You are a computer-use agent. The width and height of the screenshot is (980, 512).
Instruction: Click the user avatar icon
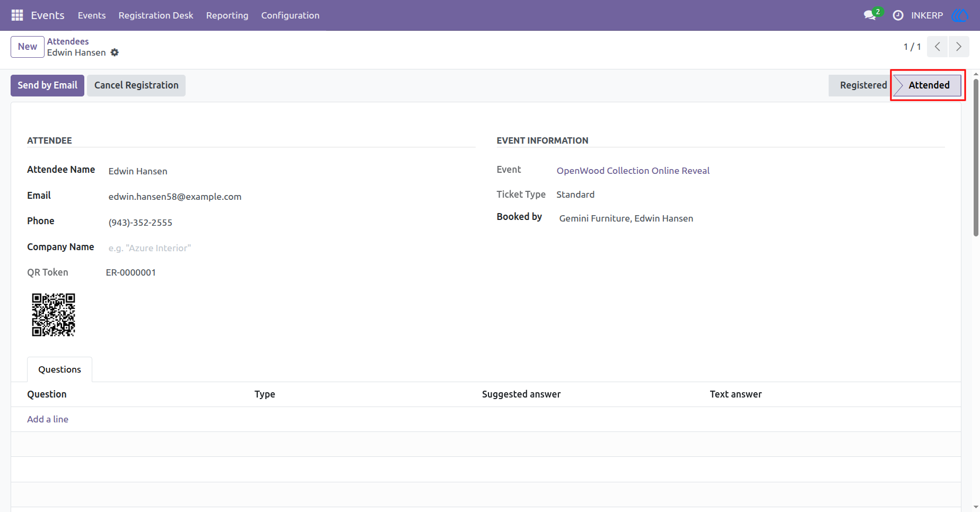pos(960,15)
